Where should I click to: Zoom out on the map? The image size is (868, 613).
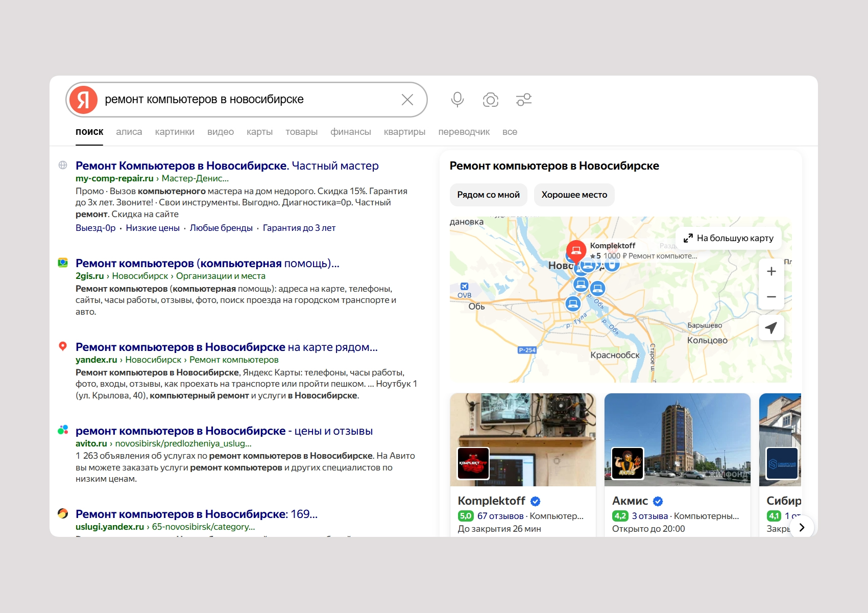(x=771, y=297)
